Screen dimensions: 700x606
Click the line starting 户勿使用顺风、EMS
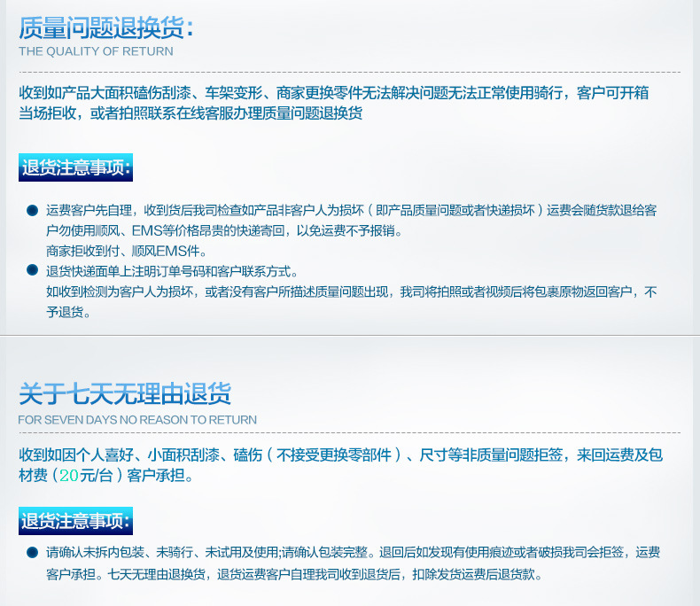224,230
